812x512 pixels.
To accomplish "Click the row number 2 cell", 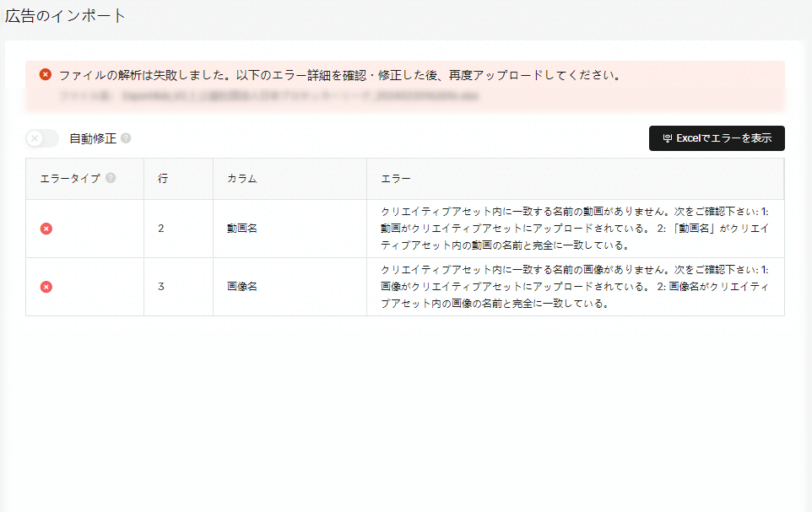I will 161,229.
